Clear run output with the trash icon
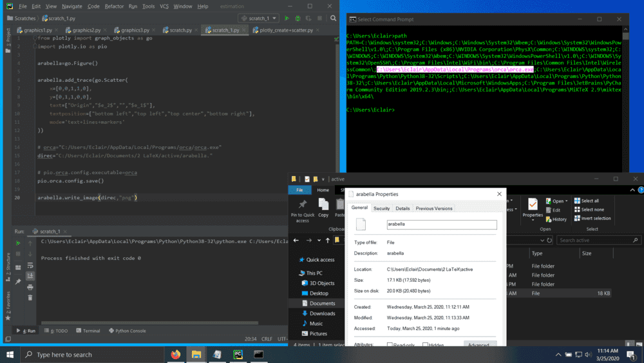This screenshot has height=363, width=644. pos(30,297)
